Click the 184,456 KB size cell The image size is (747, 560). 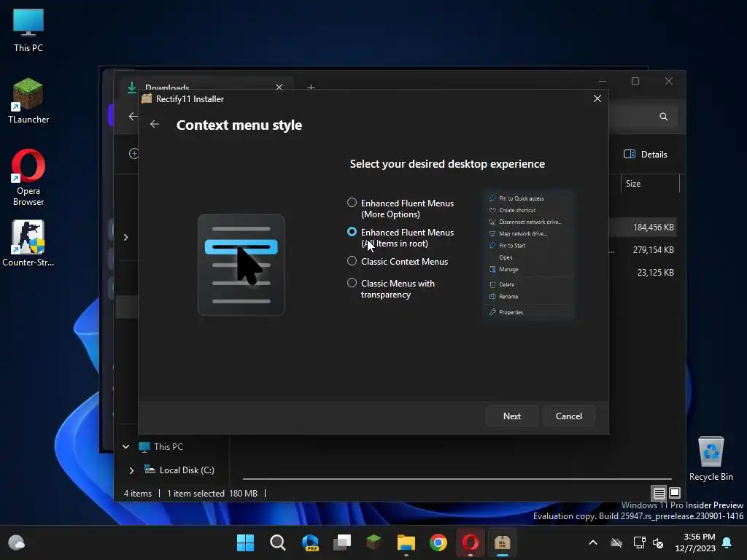(653, 227)
